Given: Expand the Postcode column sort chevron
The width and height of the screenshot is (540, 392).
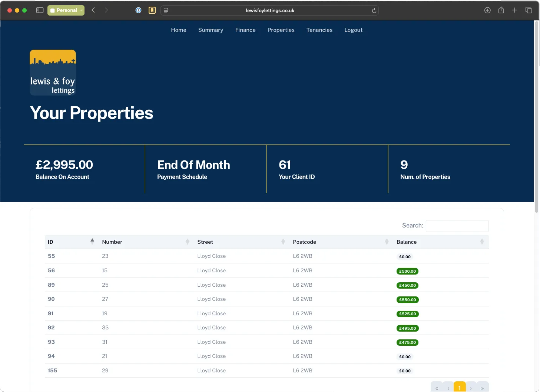Looking at the screenshot, I should coord(386,242).
